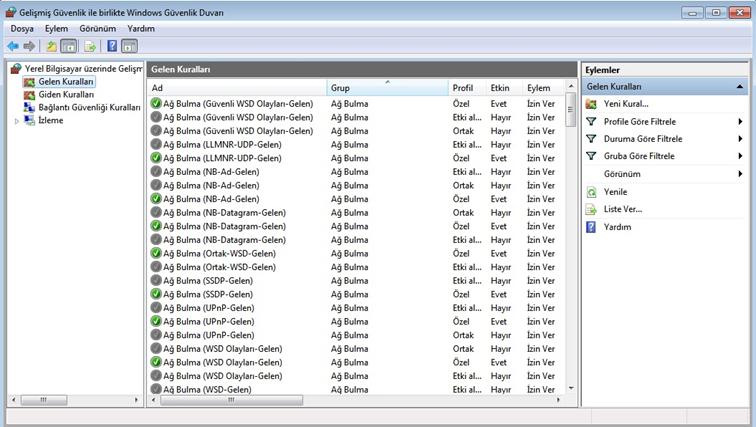Click the rule list scroll-right arrow
Image resolution: width=756 pixels, height=427 pixels.
[558, 400]
